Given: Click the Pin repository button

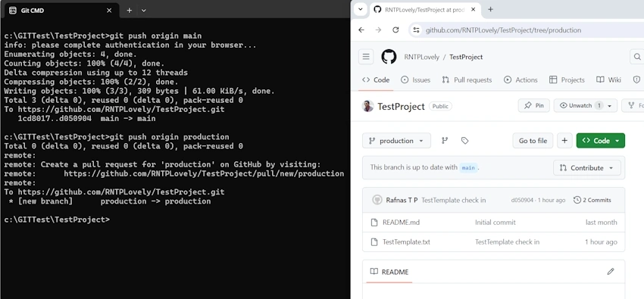Looking at the screenshot, I should coord(534,106).
